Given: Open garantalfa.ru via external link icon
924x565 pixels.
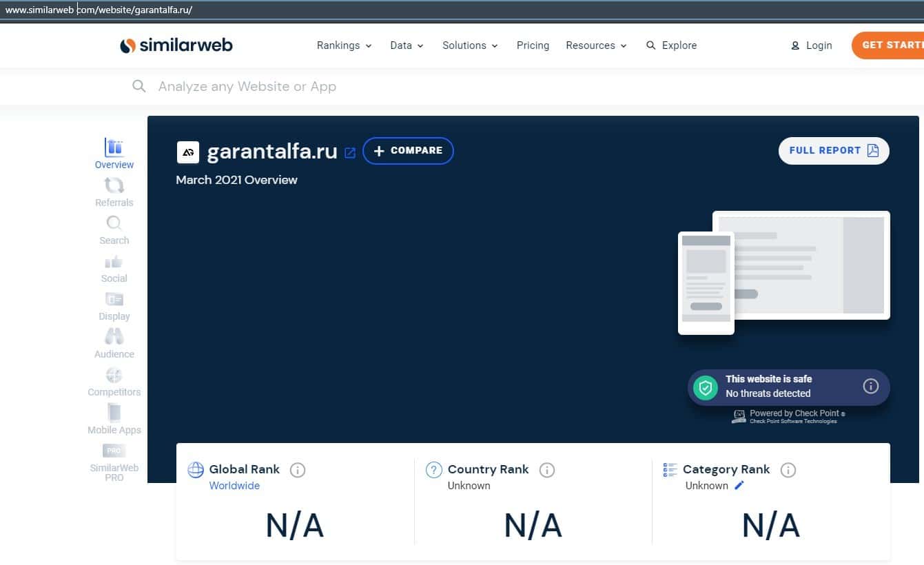Looking at the screenshot, I should 350,153.
